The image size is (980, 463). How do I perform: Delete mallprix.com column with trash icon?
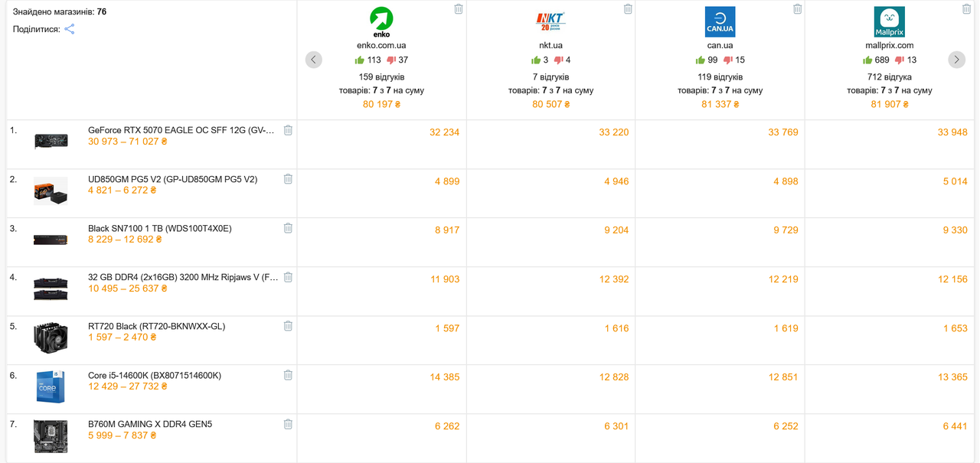click(966, 9)
